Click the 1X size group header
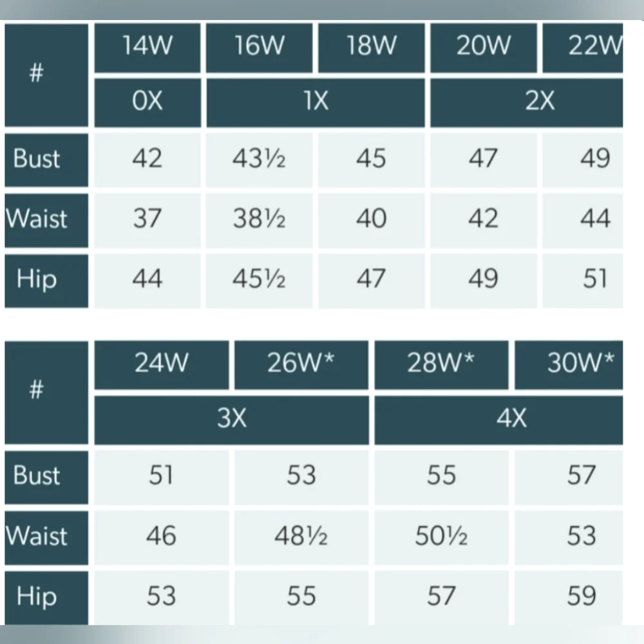 point(316,102)
